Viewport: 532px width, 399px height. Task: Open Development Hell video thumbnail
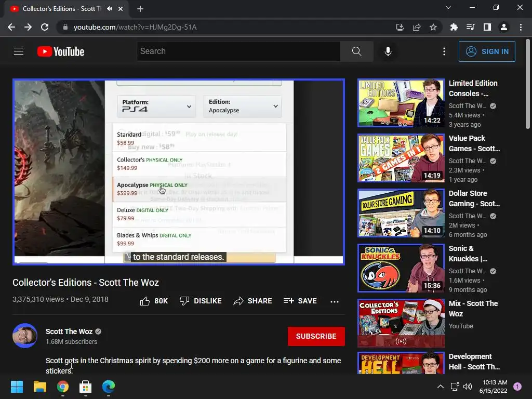click(x=401, y=363)
